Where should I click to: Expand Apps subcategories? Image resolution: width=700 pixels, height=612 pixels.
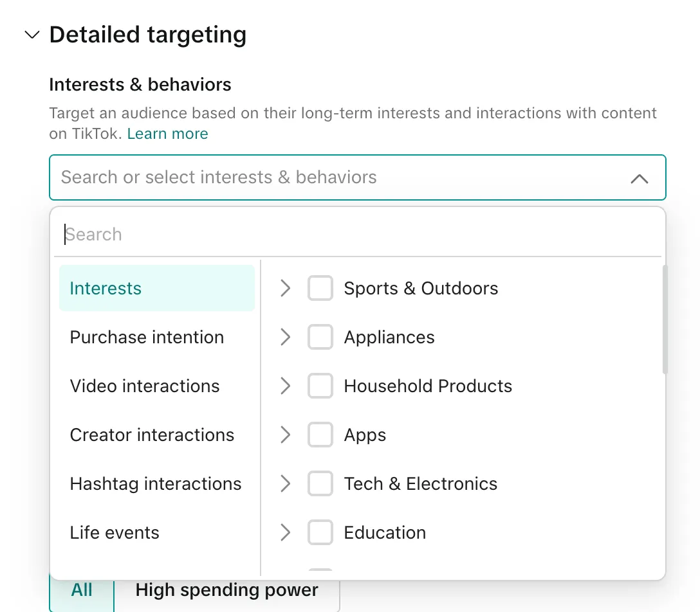286,435
